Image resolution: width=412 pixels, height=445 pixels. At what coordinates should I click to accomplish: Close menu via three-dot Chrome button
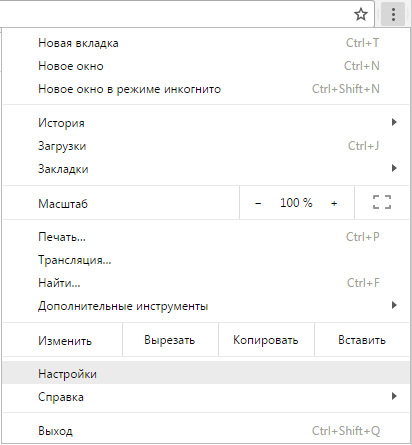393,14
